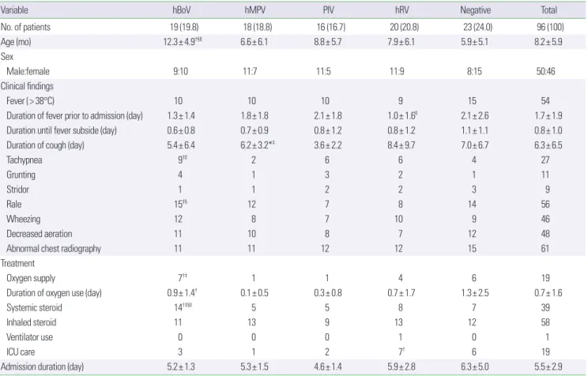This screenshot has width=588, height=376.
Task: Select the 'Age (mo)' row label
Action: point(16,42)
